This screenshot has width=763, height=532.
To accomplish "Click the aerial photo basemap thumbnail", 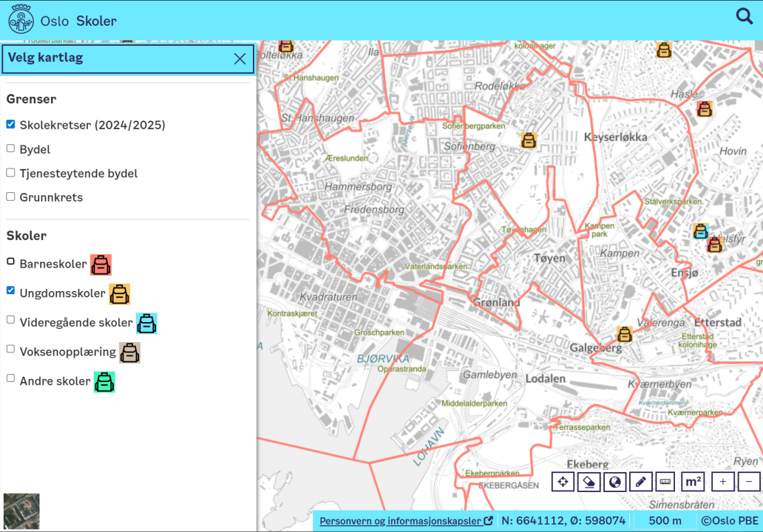I will (x=21, y=511).
